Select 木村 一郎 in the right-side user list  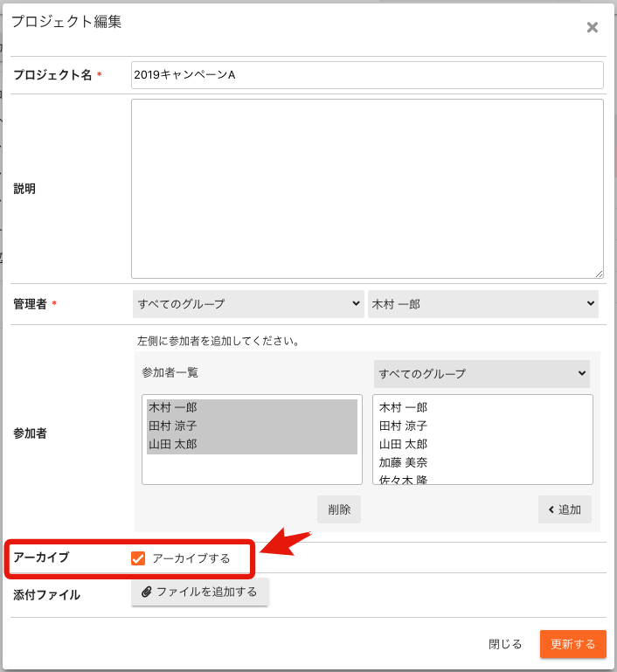(x=403, y=408)
